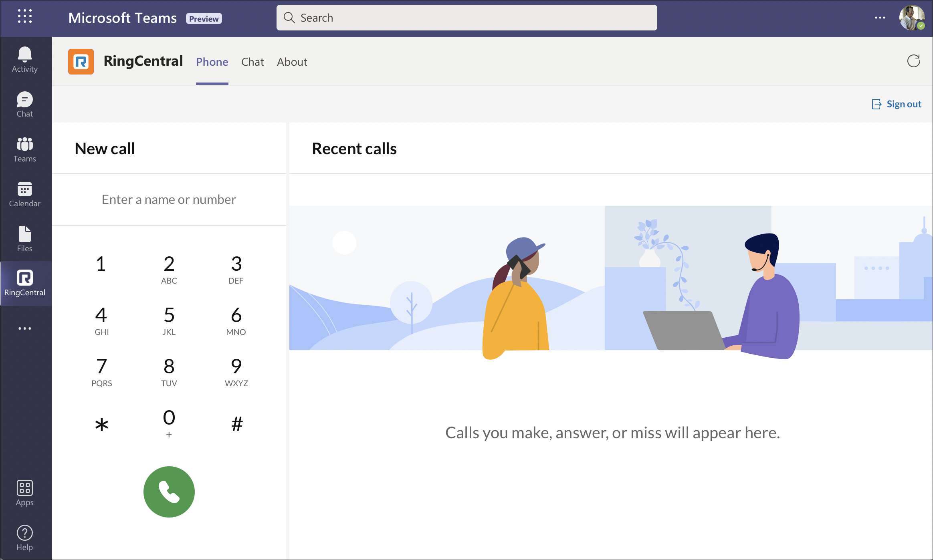Screen dimensions: 933x560
Task: Switch to the RingCentral Chat tab
Action: [x=252, y=62]
